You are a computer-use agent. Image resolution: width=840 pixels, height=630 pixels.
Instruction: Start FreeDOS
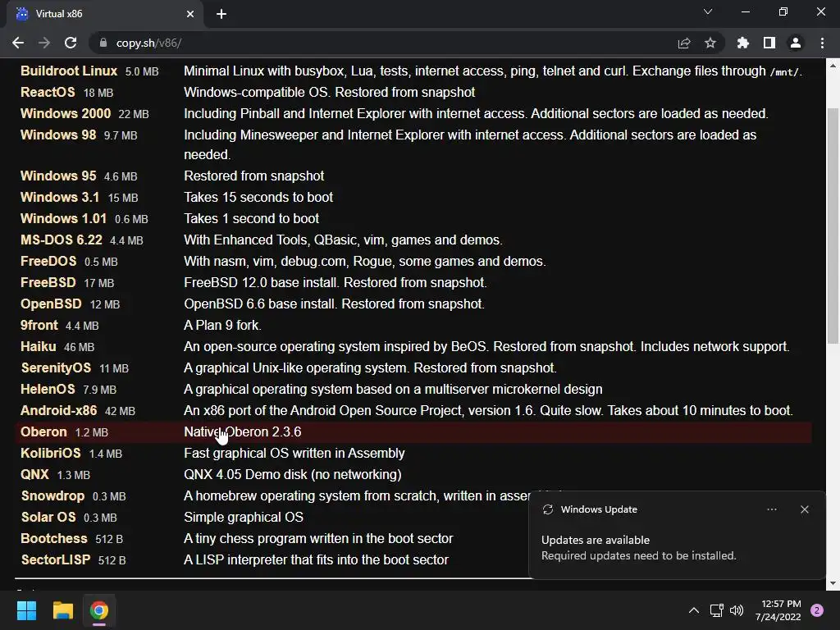point(48,262)
